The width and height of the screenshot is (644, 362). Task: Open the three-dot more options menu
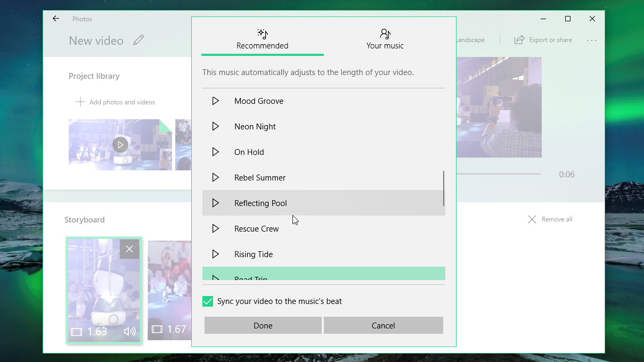tap(592, 39)
